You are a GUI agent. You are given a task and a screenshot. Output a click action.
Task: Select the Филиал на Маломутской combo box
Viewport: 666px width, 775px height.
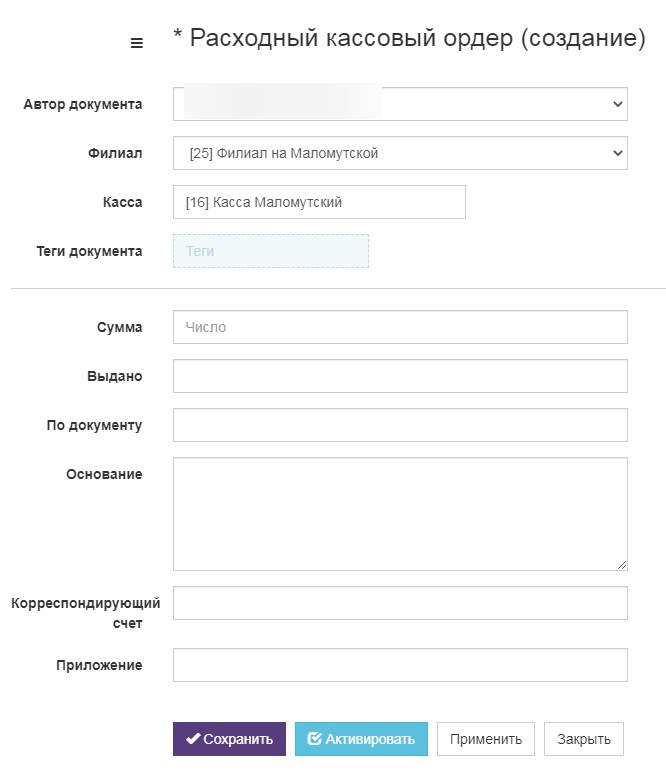click(x=400, y=153)
